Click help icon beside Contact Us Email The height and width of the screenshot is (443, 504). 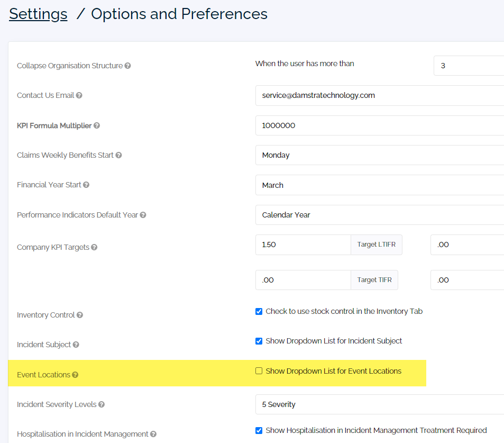coord(79,96)
